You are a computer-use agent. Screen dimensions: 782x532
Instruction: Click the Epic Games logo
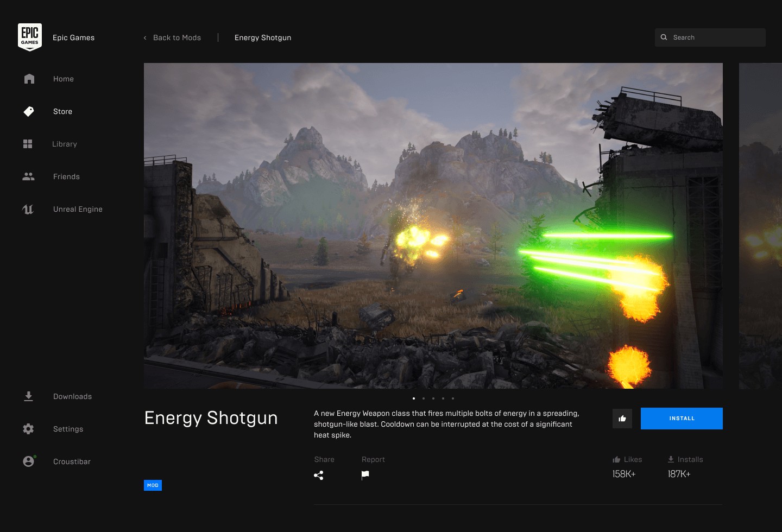click(x=30, y=36)
